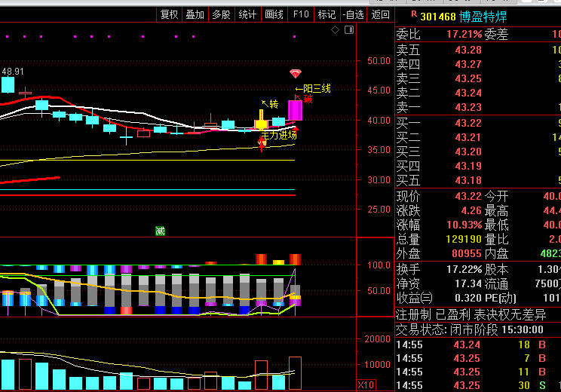Select the 画线 drawing tools item
The height and width of the screenshot is (392, 561).
coord(274,14)
